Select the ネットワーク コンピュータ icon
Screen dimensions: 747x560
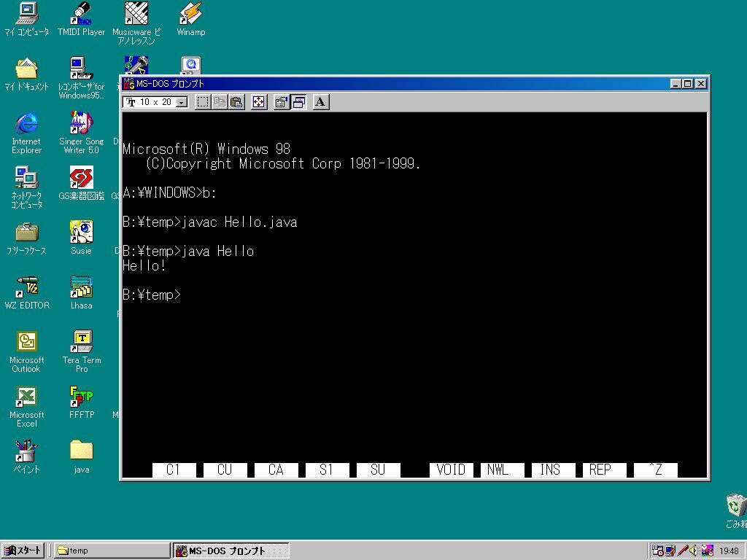tap(27, 187)
